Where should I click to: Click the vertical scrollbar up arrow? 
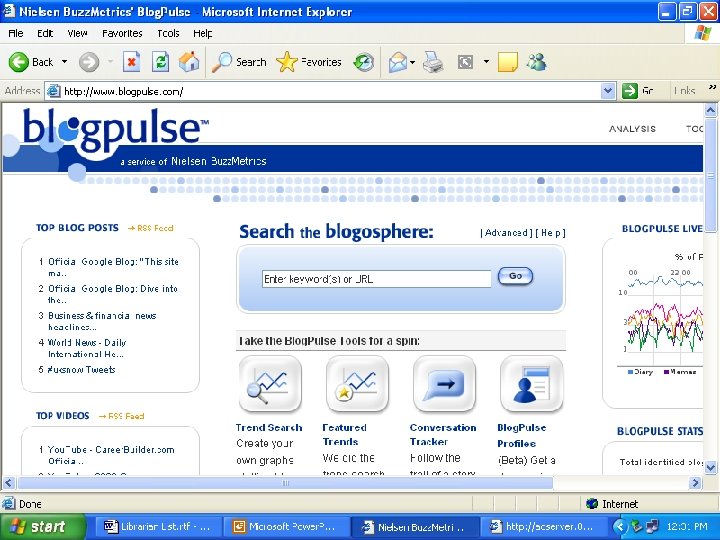(710, 110)
